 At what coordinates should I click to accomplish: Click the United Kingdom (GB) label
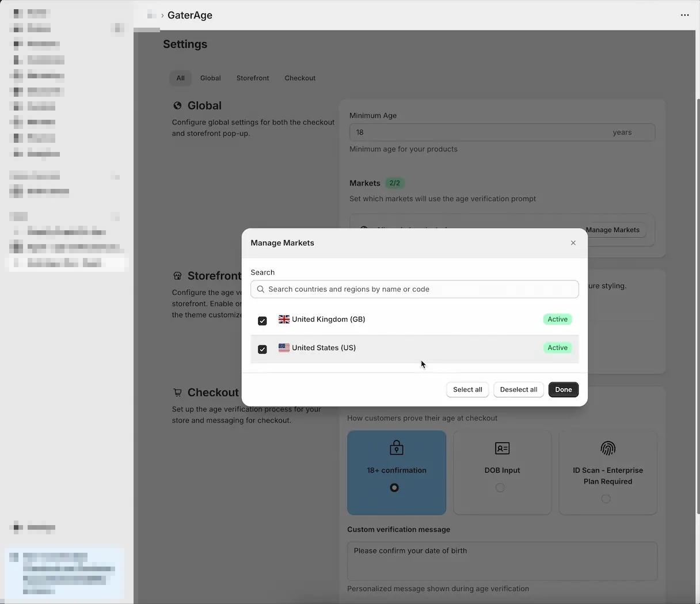pos(329,319)
